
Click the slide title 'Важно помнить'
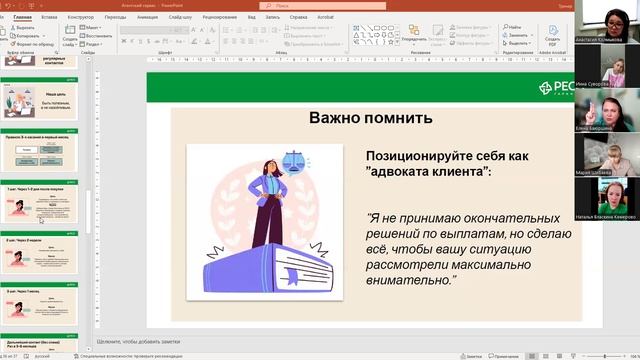pos(371,118)
